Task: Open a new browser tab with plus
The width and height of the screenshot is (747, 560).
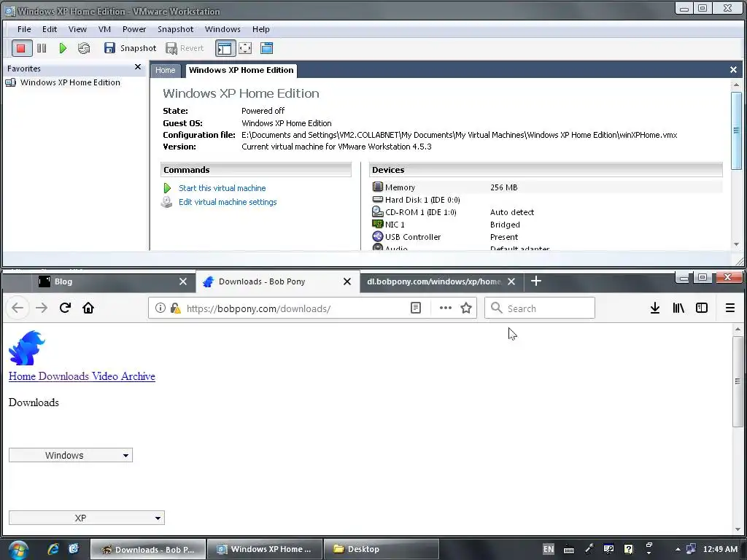Action: [x=536, y=281]
